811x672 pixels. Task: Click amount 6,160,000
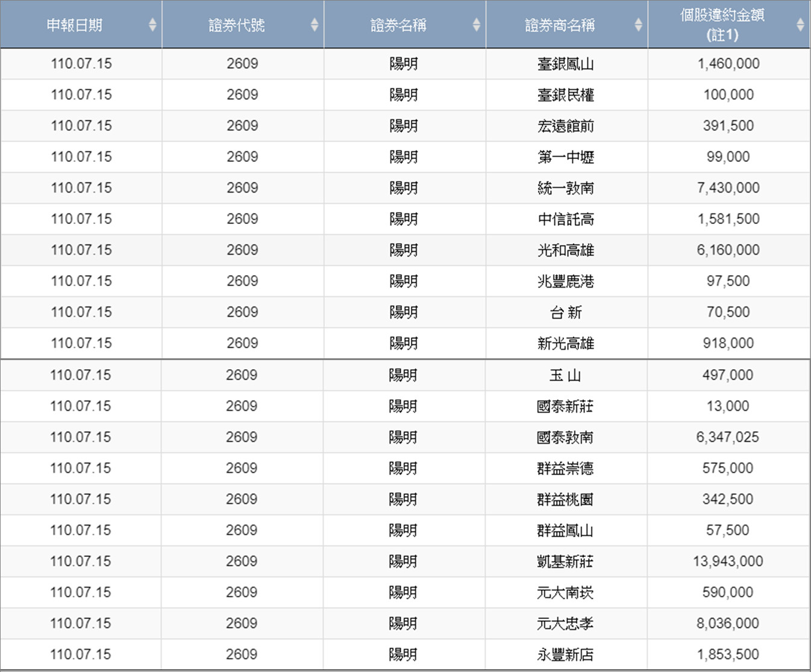[x=728, y=249]
